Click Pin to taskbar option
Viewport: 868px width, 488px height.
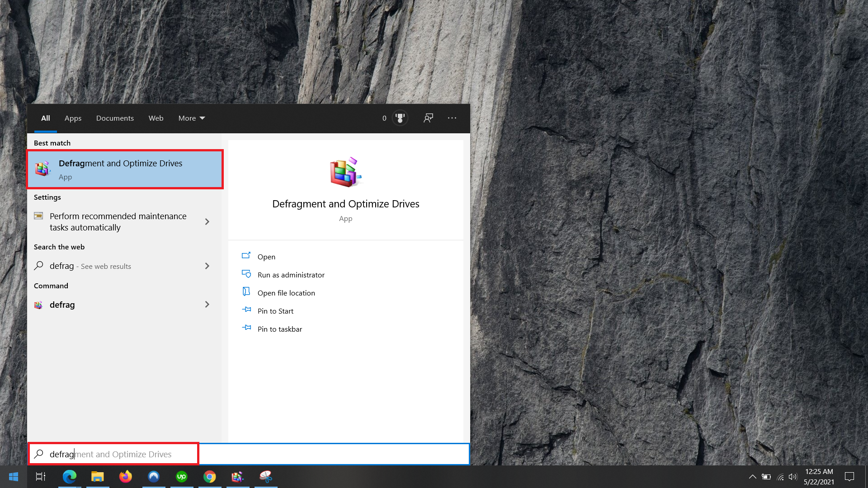click(279, 329)
